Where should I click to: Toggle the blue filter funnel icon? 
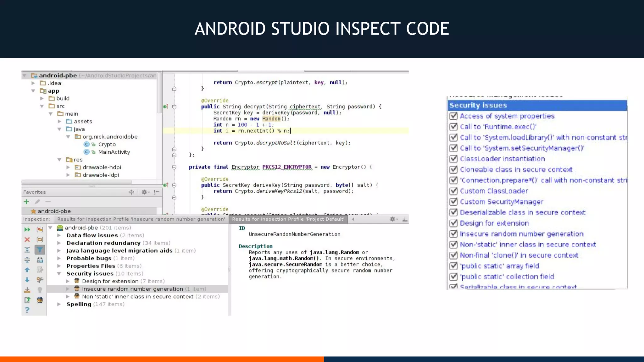pyautogui.click(x=40, y=250)
